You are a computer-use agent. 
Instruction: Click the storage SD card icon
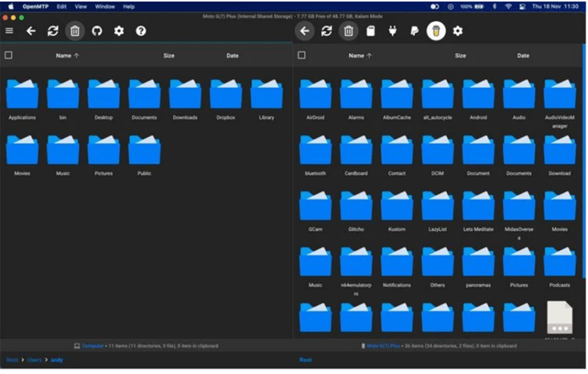(x=371, y=31)
